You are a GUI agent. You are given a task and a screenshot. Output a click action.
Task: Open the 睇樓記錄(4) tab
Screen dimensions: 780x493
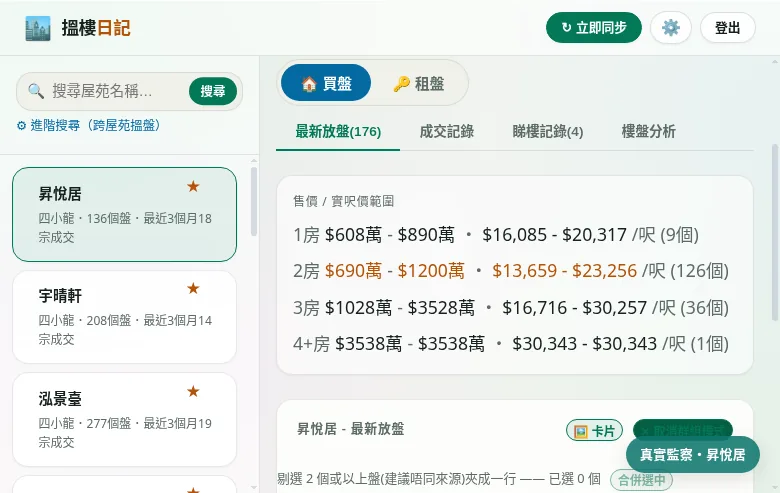pos(548,132)
